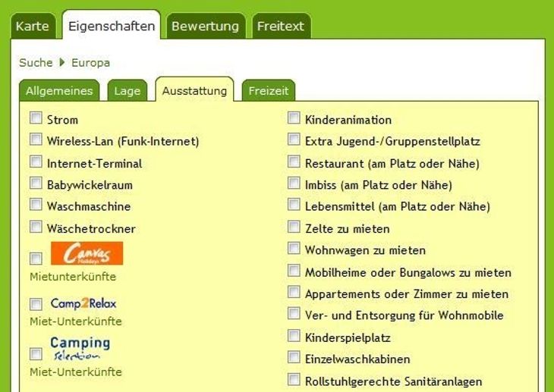This screenshot has height=392, width=554.
Task: Switch to the Karte tab
Action: tap(33, 26)
